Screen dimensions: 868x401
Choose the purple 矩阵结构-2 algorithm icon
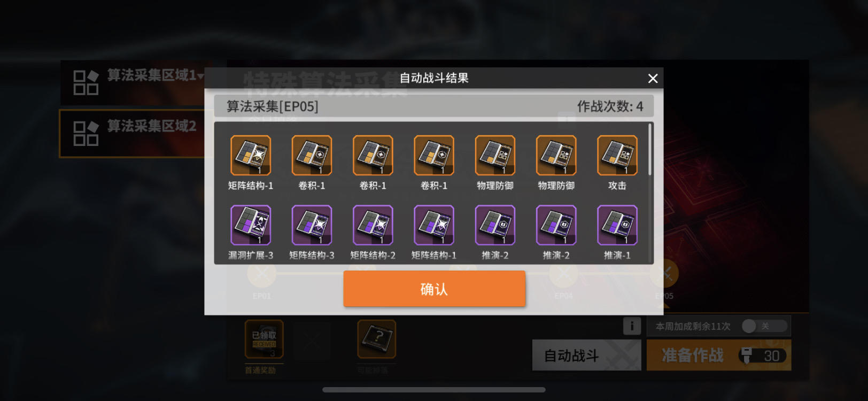point(373,225)
